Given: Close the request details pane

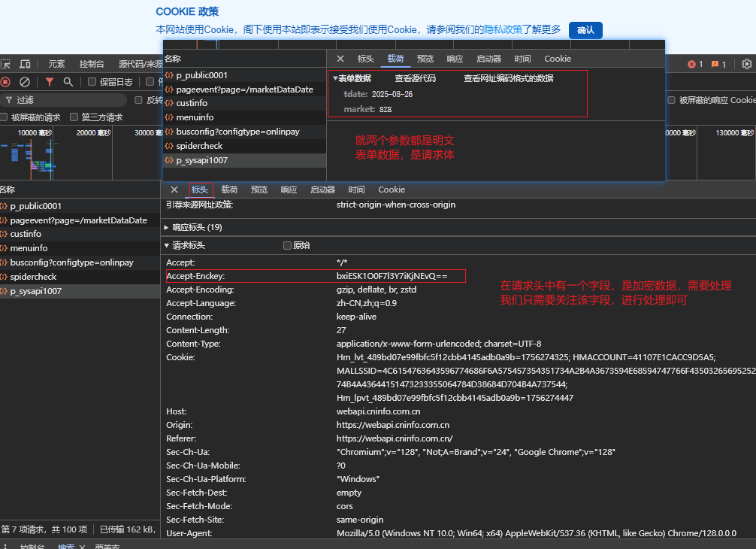Looking at the screenshot, I should (174, 190).
